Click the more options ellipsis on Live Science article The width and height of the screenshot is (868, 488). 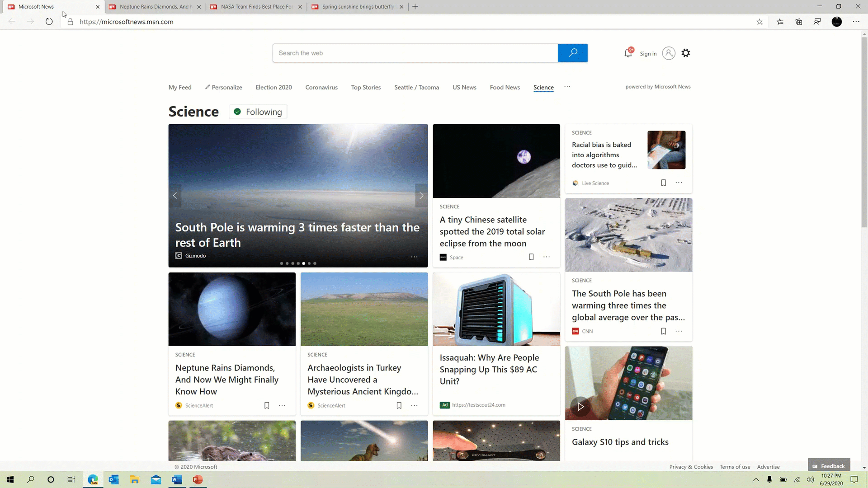click(679, 183)
